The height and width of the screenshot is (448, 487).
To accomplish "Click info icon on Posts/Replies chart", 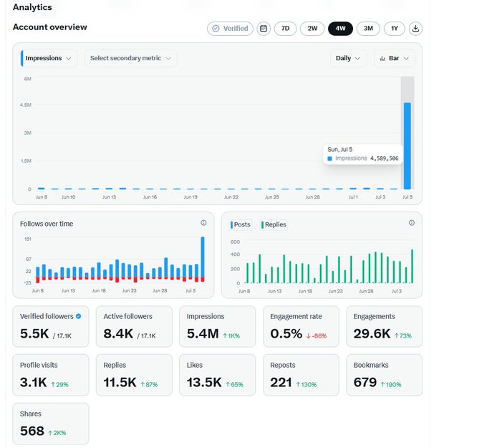I will 412,223.
